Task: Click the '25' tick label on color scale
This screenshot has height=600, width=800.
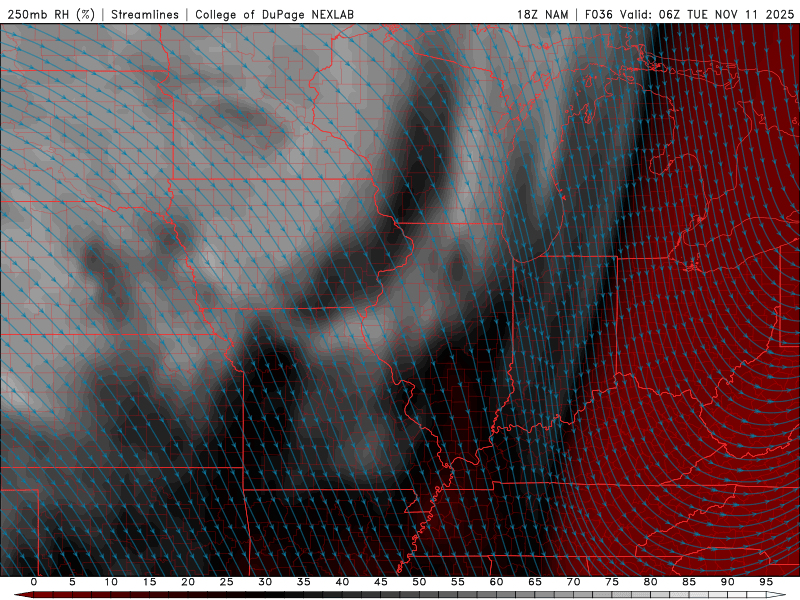Action: tap(227, 582)
